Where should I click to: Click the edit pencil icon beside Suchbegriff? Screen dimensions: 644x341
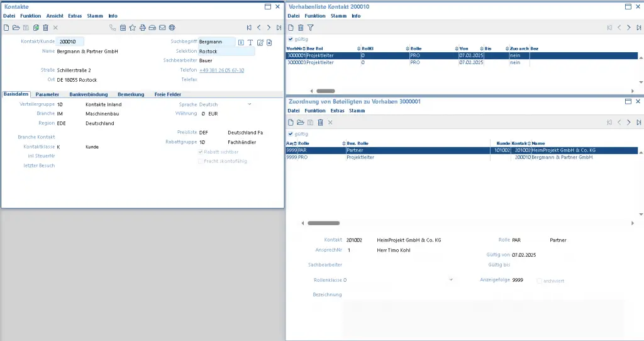[260, 42]
